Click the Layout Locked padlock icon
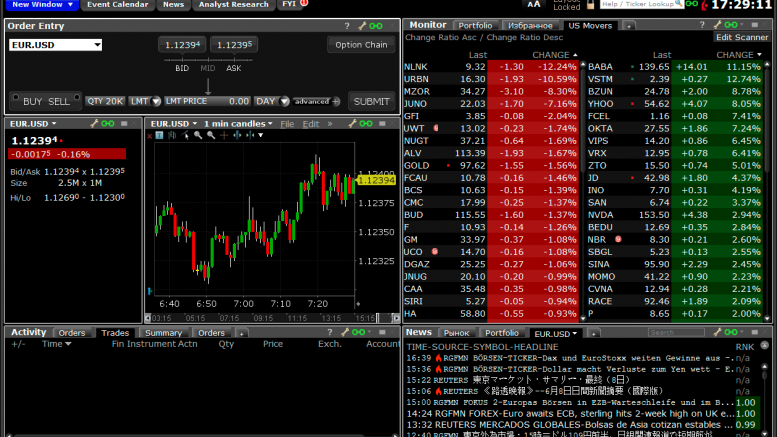The image size is (777, 437). pos(590,4)
